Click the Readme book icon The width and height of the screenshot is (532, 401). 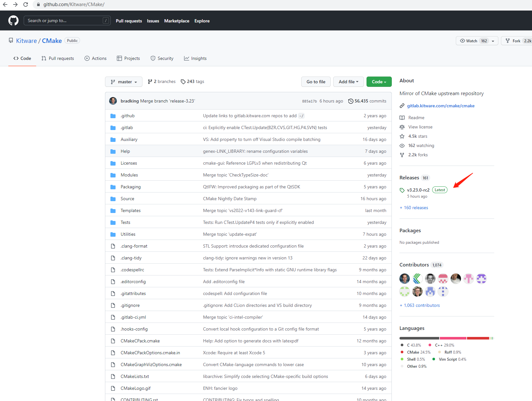402,118
